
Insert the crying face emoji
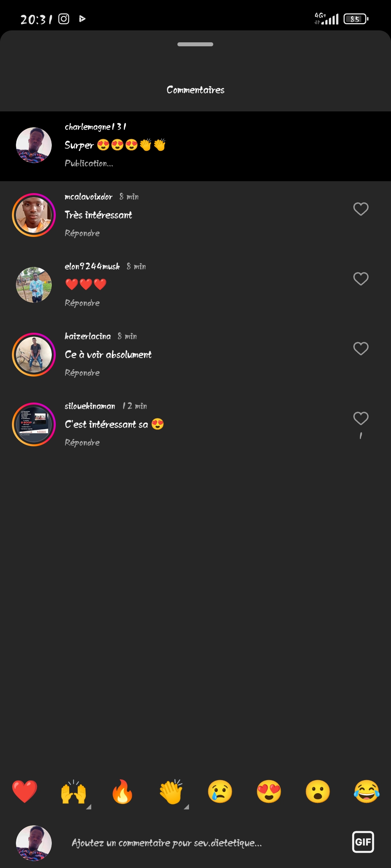pyautogui.click(x=220, y=791)
